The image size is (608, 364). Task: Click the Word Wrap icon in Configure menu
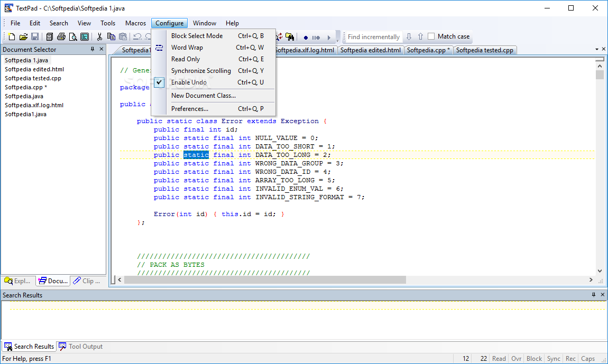point(159,48)
